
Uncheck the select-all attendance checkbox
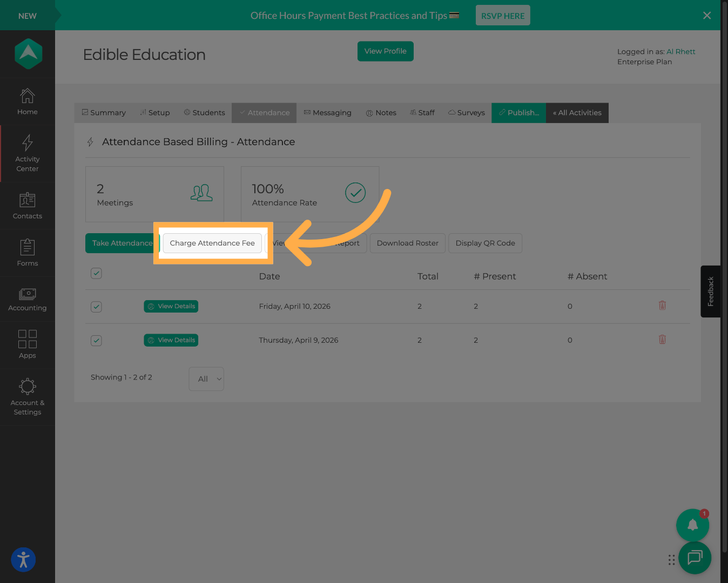(96, 274)
